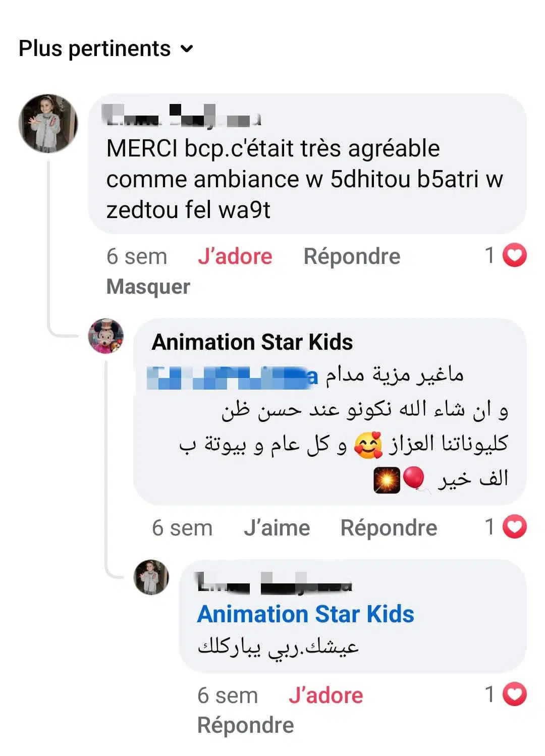
Task: Open Animation Star Kids Minnie avatar
Action: (x=105, y=336)
